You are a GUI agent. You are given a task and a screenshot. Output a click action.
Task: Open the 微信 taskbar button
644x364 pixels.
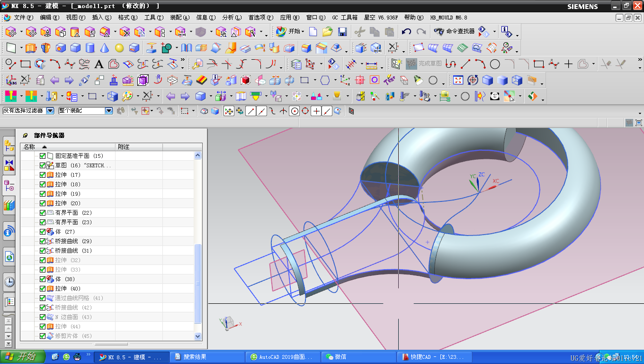[x=358, y=357]
